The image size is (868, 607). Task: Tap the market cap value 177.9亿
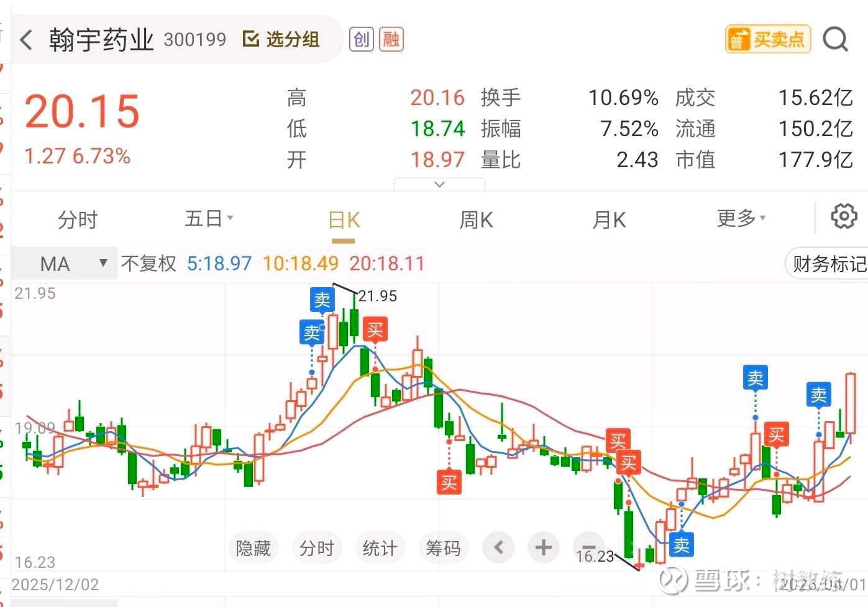(x=816, y=160)
